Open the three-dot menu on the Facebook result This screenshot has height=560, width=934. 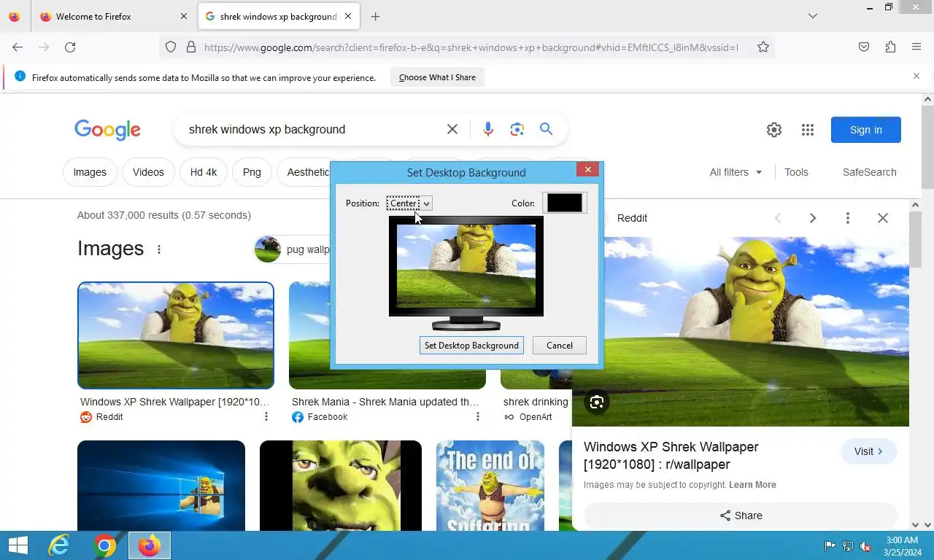tap(477, 416)
